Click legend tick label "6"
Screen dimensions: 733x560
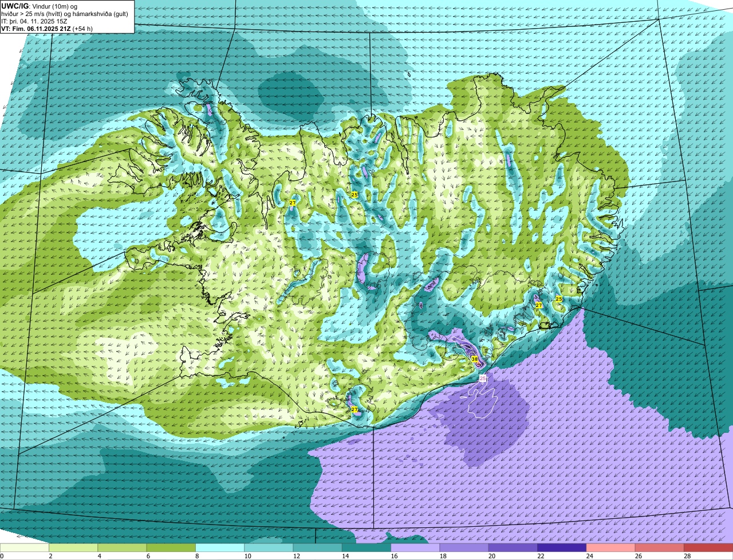pos(148,556)
